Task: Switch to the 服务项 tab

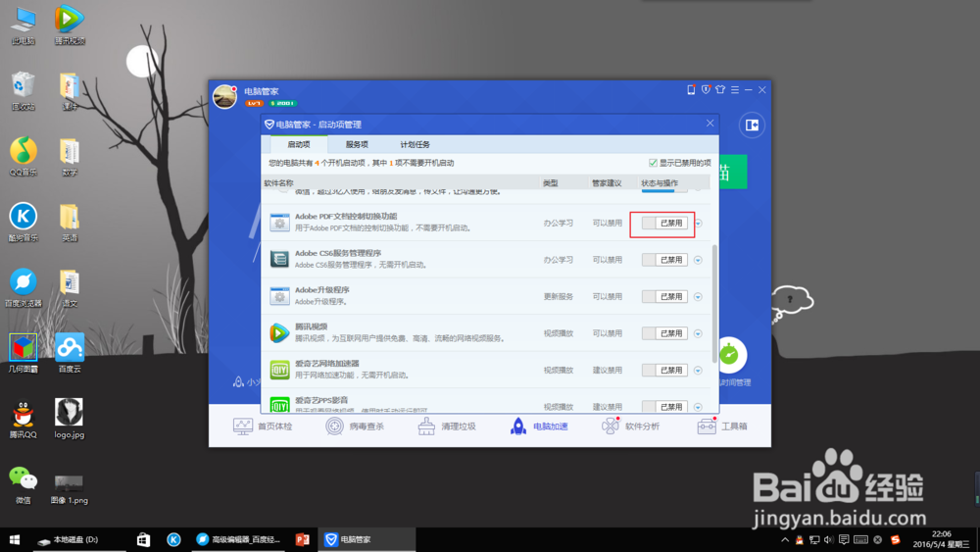Action: click(x=357, y=144)
